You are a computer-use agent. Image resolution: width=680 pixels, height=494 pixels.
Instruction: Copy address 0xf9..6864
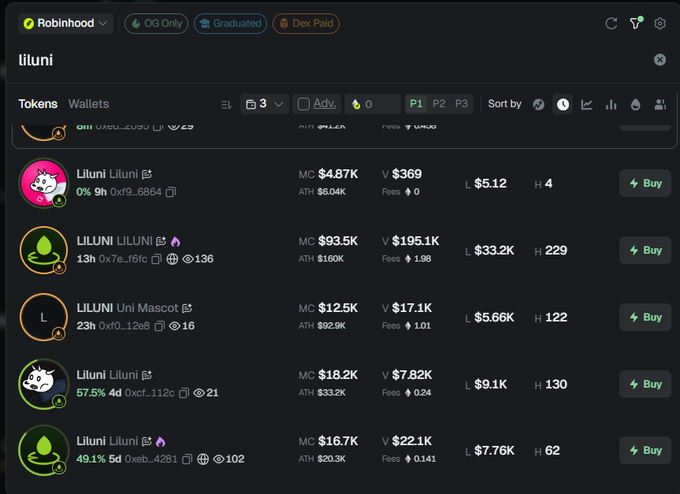[171, 192]
